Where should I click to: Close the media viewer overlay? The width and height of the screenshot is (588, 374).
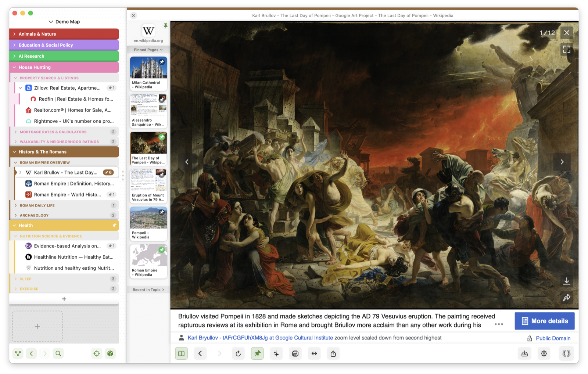click(x=567, y=33)
